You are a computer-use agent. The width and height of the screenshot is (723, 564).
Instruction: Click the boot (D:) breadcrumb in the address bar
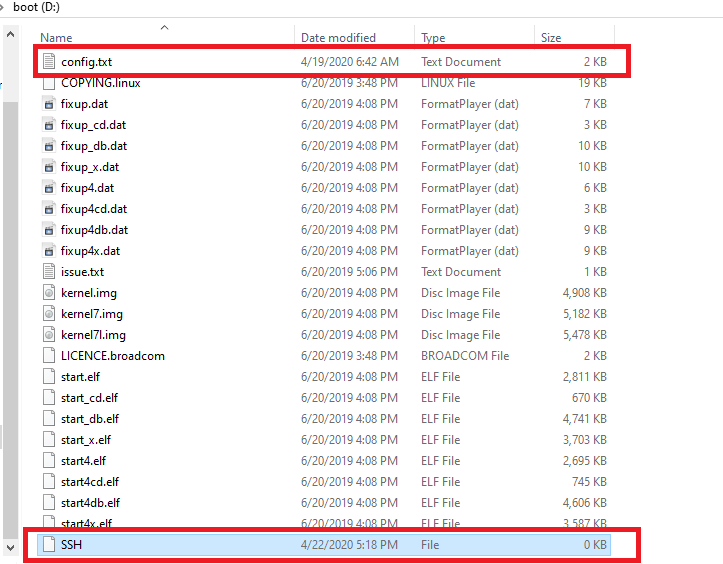(x=36, y=7)
